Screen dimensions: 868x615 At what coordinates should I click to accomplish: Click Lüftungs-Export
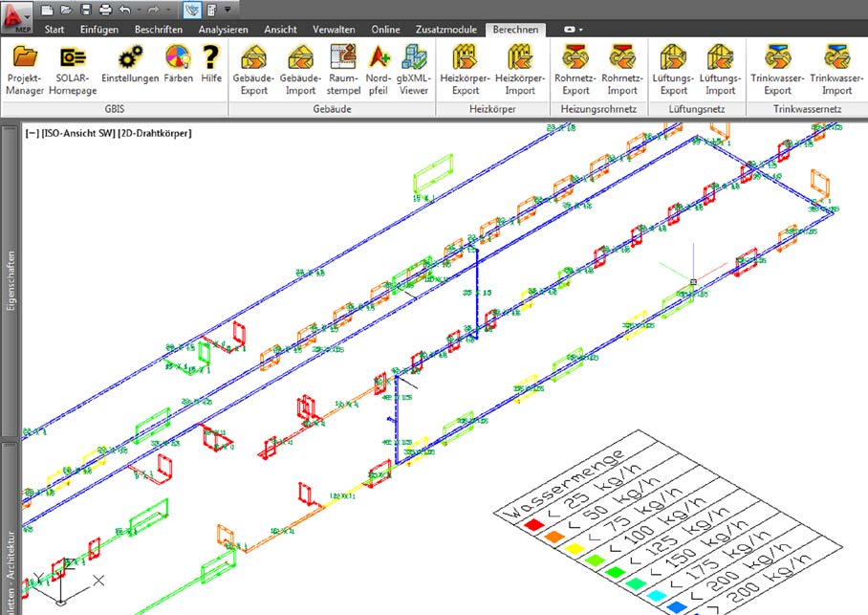674,70
